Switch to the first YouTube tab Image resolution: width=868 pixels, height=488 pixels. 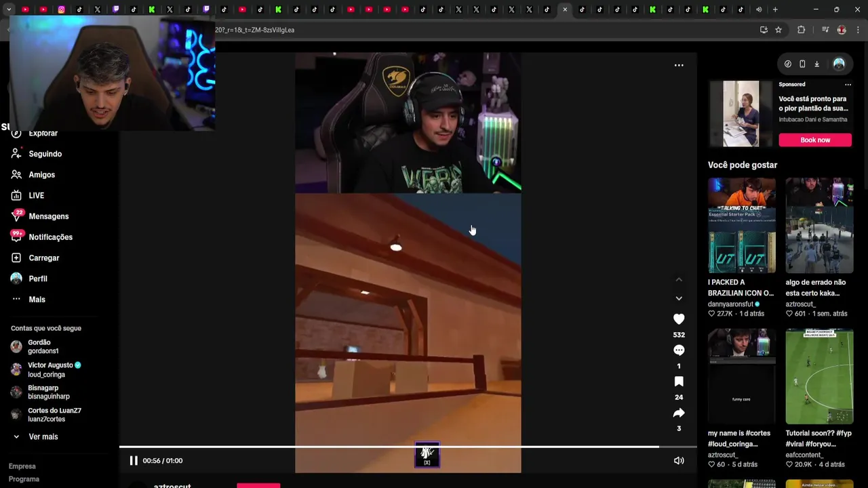25,9
